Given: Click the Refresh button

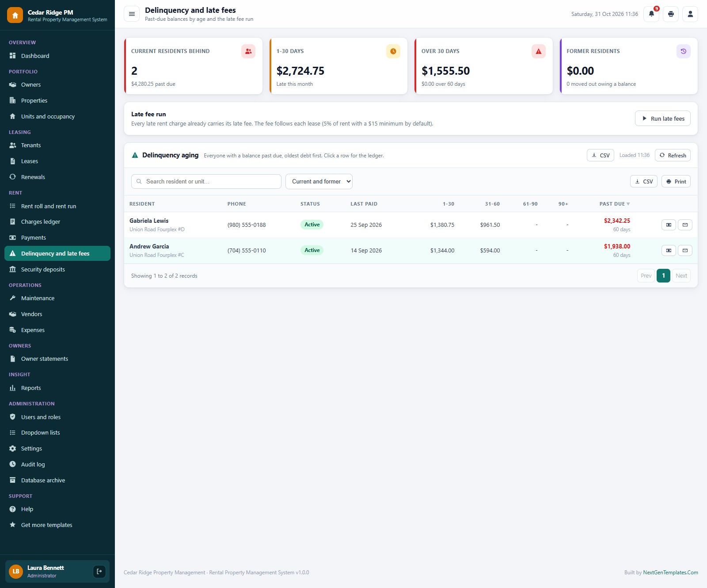Looking at the screenshot, I should pos(673,155).
